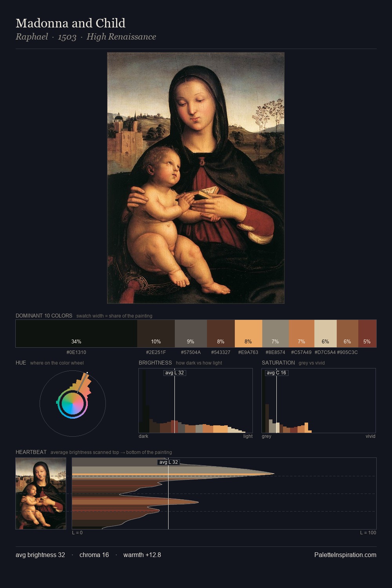392x588 pixels.
Task: Pick the 6% cream swatch #D7C5A4
Action: 325,334
